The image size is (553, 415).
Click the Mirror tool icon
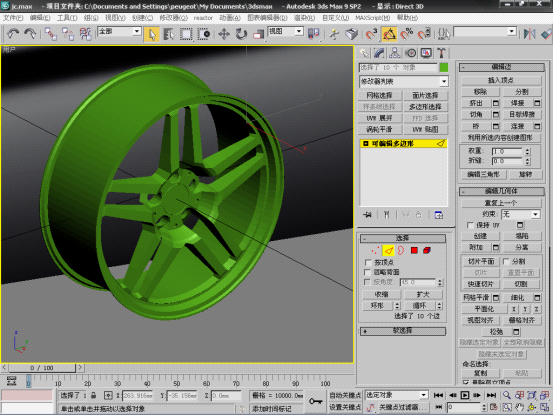pyautogui.click(x=529, y=34)
